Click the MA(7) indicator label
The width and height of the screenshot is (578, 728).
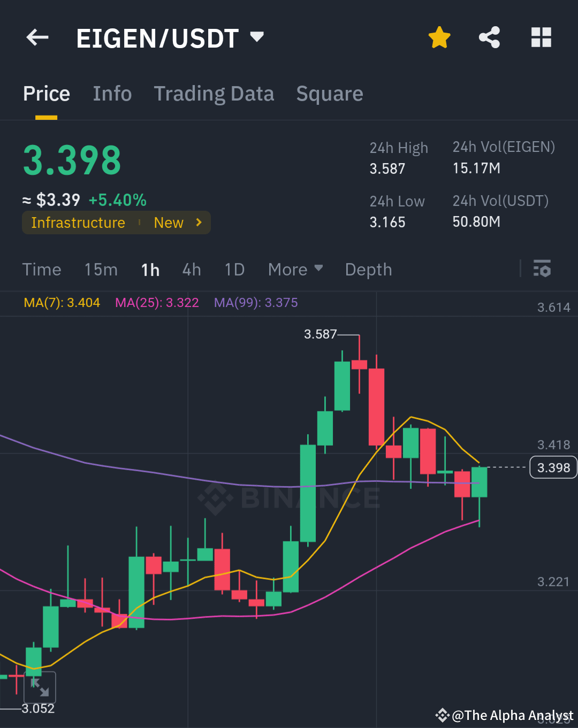click(62, 302)
